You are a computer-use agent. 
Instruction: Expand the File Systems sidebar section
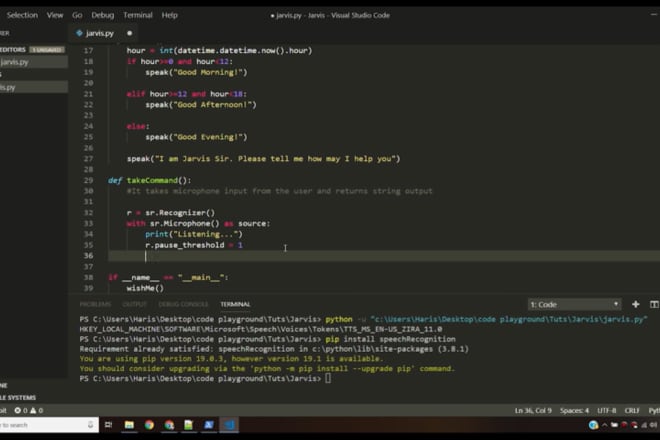coord(18,397)
